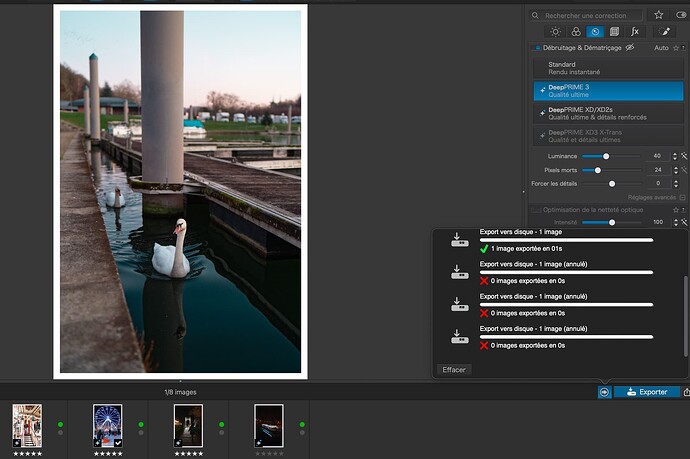Image resolution: width=690 pixels, height=459 pixels.
Task: Open the Geometry corrections tab icon
Action: pos(614,32)
